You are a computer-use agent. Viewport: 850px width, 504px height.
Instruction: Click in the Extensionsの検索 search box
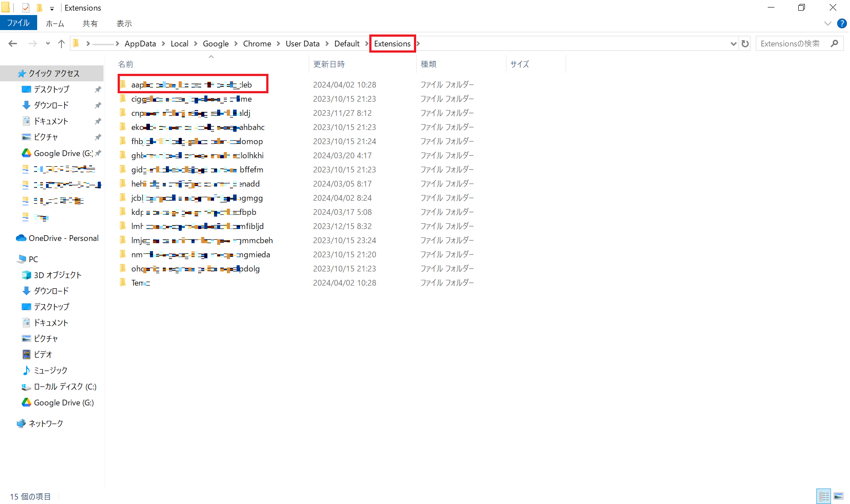click(790, 43)
